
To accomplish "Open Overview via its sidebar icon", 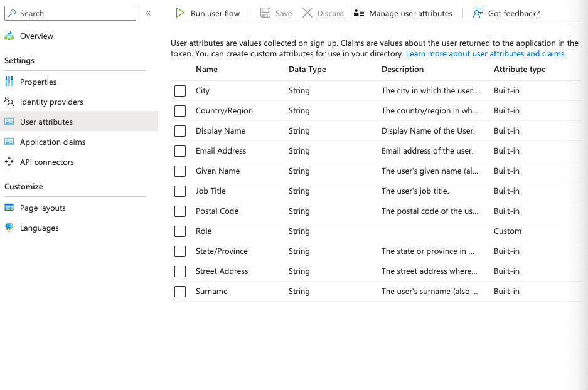I will click(x=9, y=36).
